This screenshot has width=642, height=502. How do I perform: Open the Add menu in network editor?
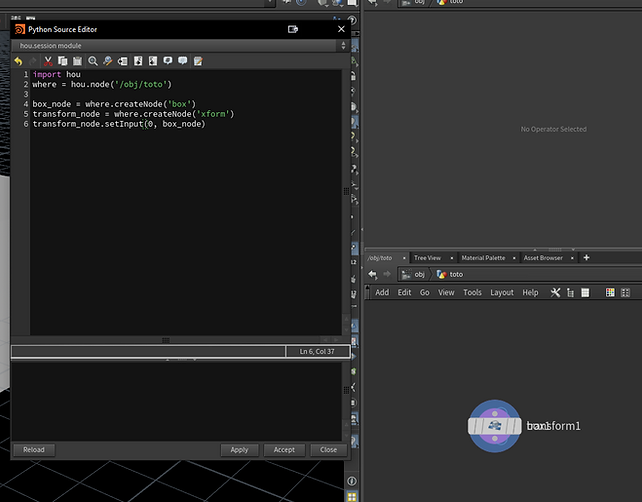click(382, 292)
